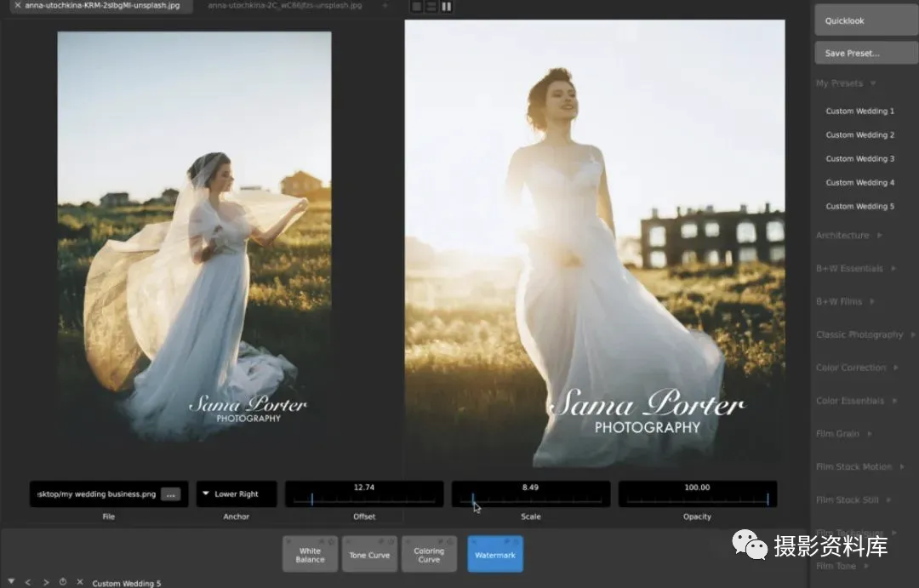Screen dimensions: 919x588
Task: Select Custom Wedding 3 preset
Action: [859, 159]
